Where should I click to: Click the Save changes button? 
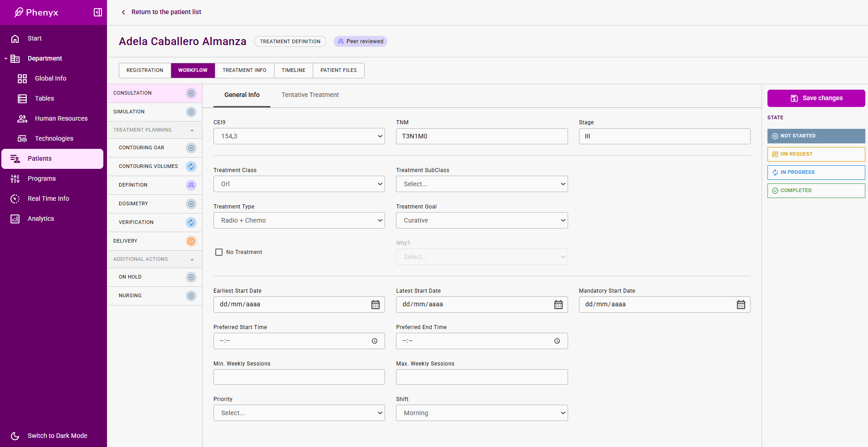[x=816, y=98]
